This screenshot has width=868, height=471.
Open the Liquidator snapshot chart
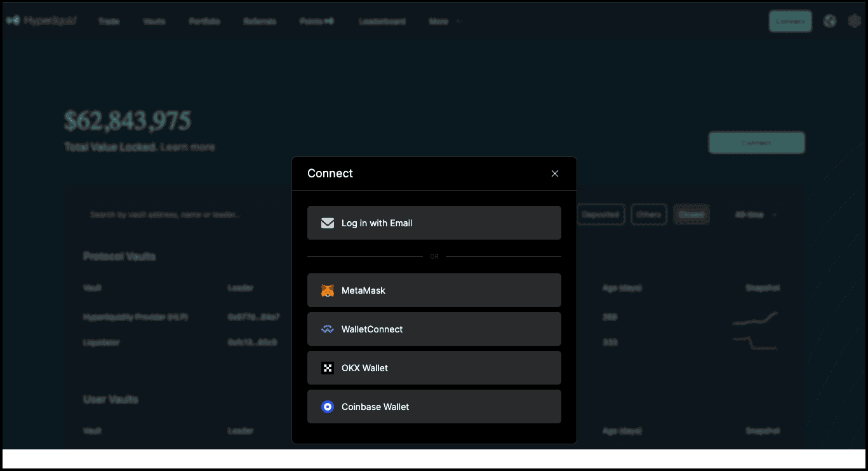755,343
